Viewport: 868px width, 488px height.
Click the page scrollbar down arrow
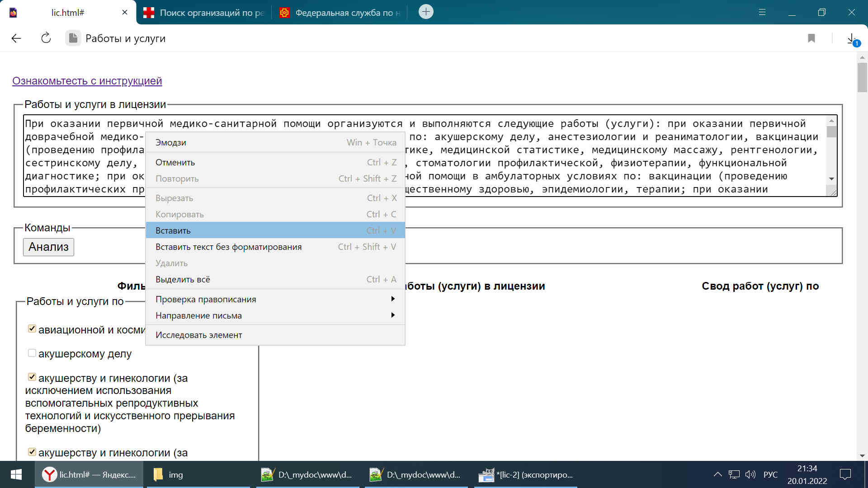pyautogui.click(x=862, y=455)
